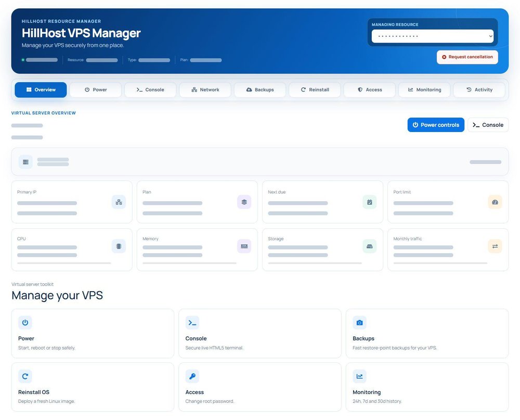Click the CPU chip icon
Screen dimensions: 520x420
pyautogui.click(x=119, y=246)
